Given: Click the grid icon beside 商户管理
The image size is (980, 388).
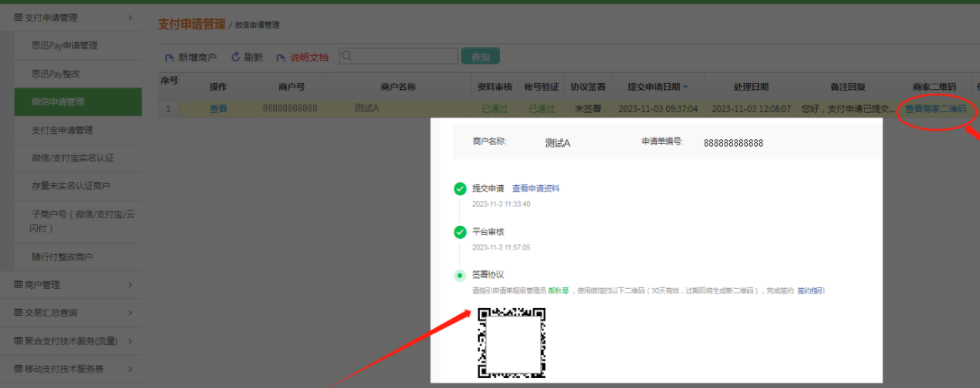Looking at the screenshot, I should 18,284.
